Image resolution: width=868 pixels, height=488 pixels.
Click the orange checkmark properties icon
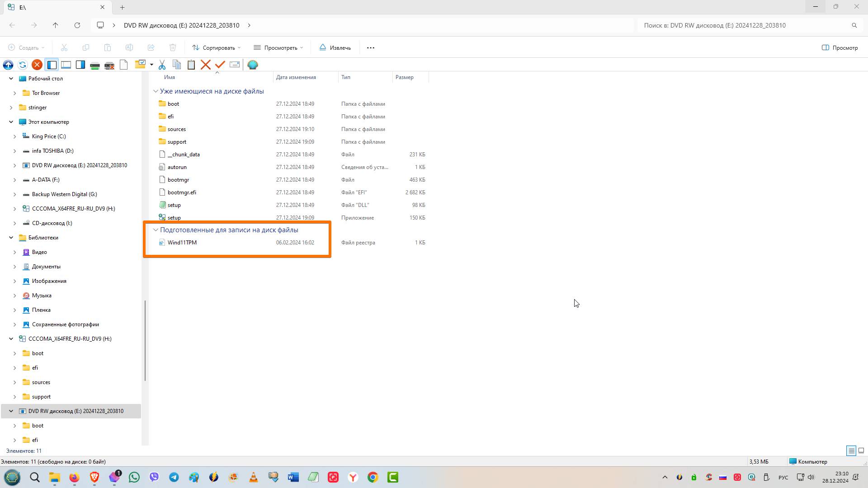coord(220,65)
